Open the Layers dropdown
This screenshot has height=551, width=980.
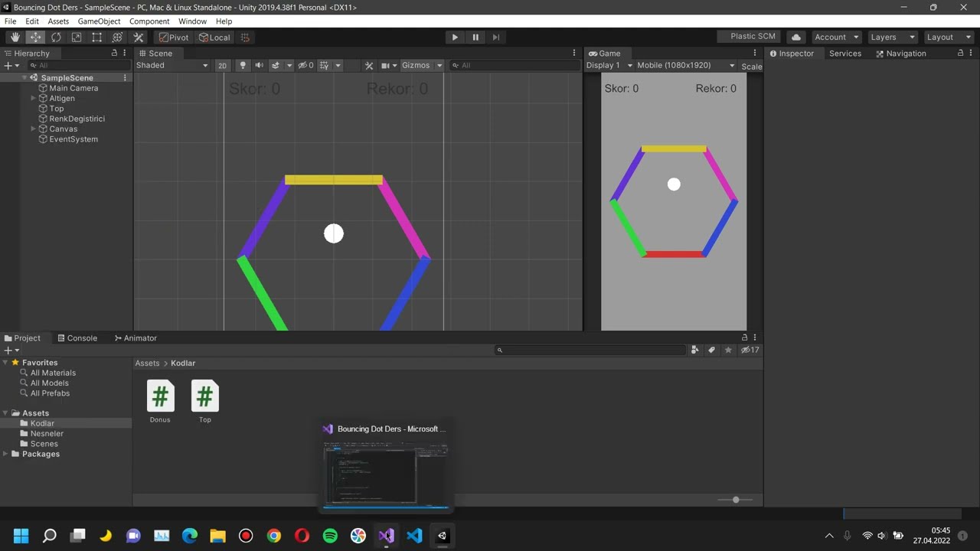pyautogui.click(x=892, y=37)
